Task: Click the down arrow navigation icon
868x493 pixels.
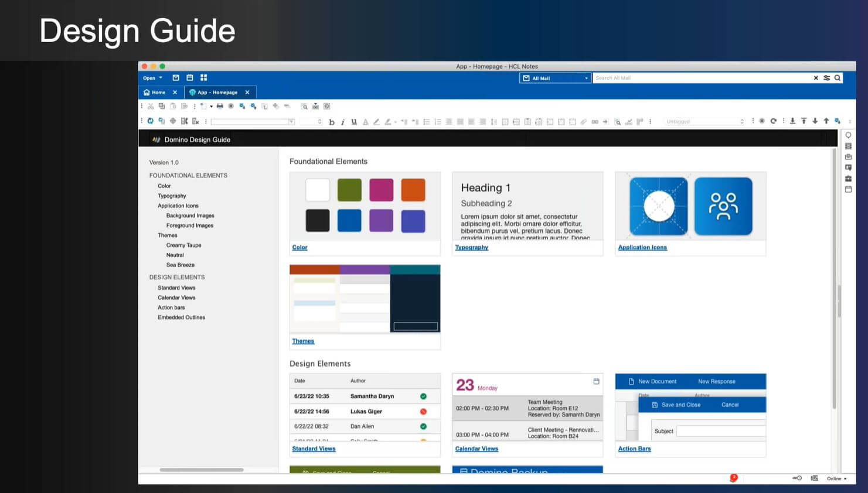Action: (815, 121)
